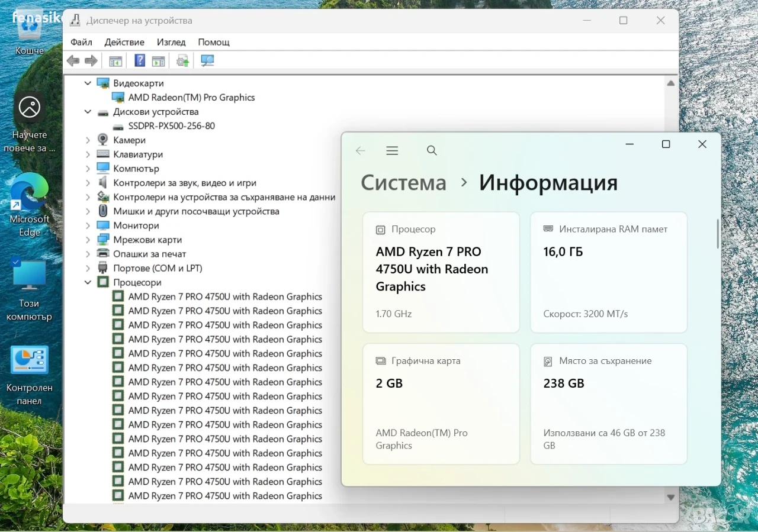Click the update driver toolbar icon
758x532 pixels.
182,60
